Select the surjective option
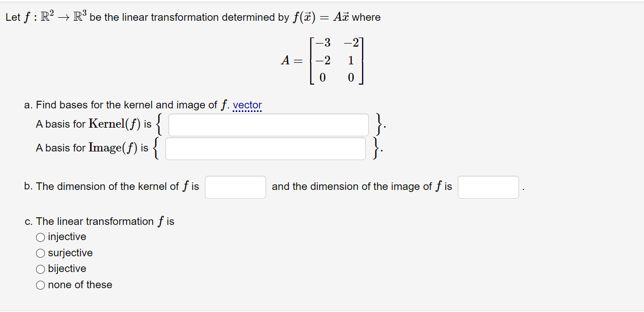Viewport: 644px width, 312px height. coord(40,253)
